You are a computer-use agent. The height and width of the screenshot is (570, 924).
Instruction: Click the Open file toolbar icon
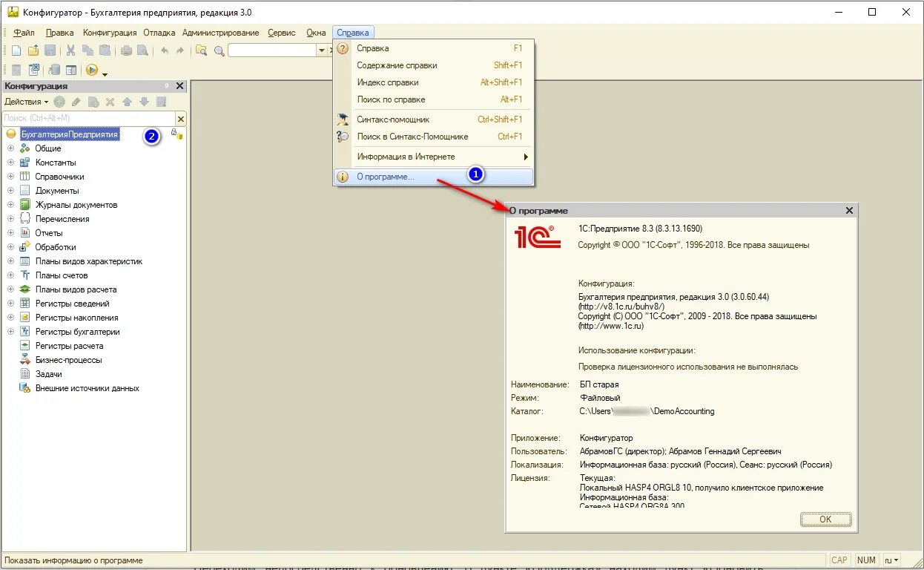[x=33, y=50]
